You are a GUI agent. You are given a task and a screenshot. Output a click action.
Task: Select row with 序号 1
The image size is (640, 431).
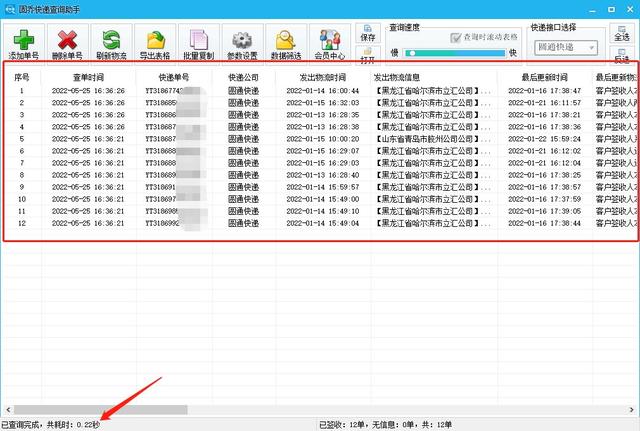[x=320, y=91]
